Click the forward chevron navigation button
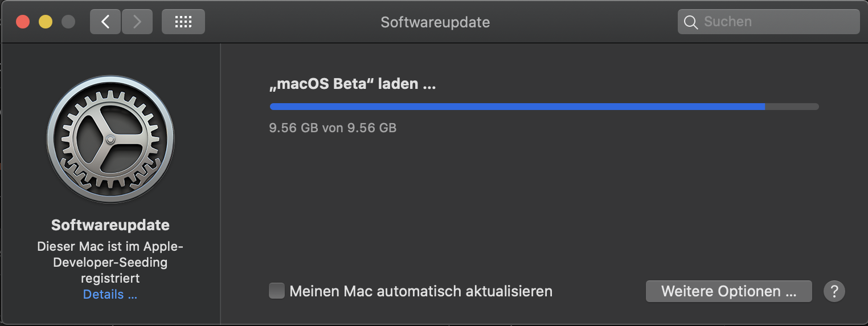This screenshot has height=326, width=868. [137, 22]
